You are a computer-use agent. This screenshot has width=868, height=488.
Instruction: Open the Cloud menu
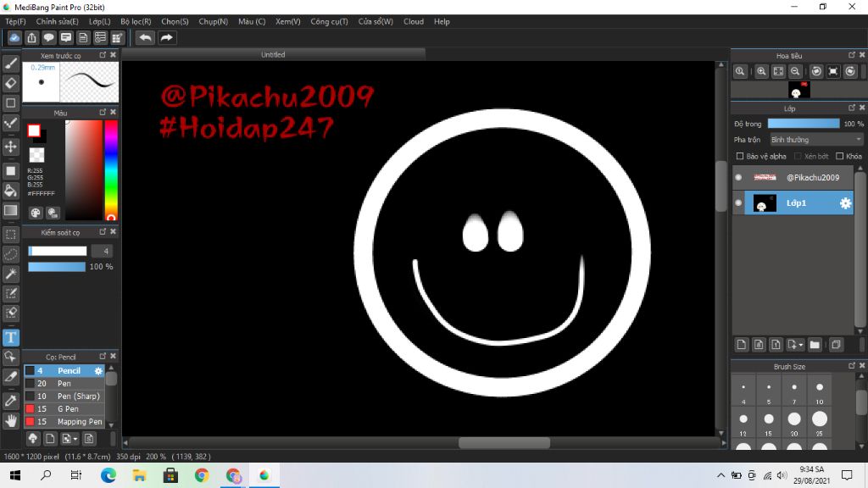[x=414, y=21]
